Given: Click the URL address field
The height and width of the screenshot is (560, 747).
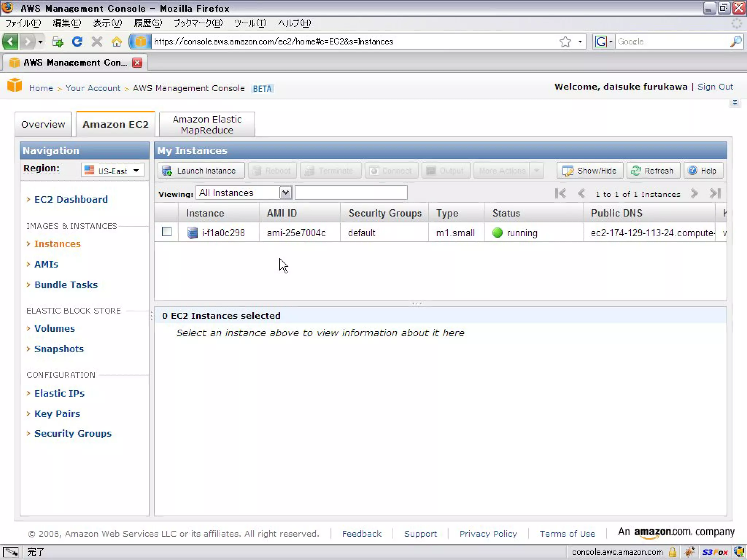Looking at the screenshot, I should click(354, 42).
